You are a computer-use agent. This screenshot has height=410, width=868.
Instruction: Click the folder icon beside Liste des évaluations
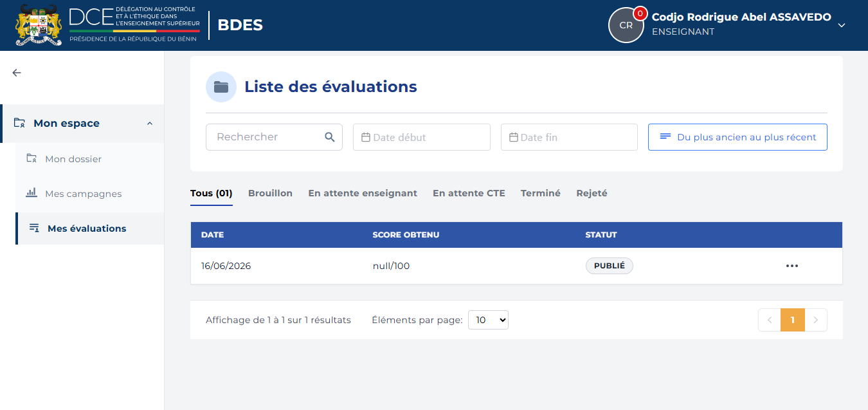[221, 87]
